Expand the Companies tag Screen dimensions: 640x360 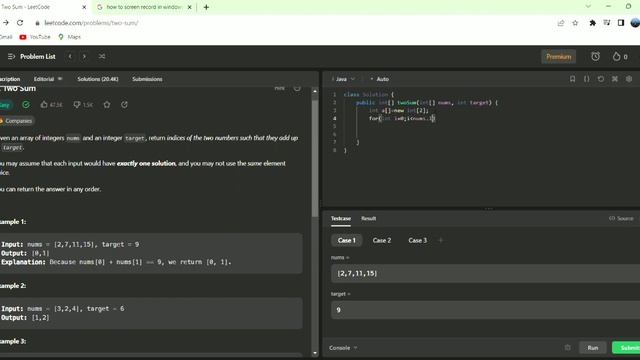point(17,121)
